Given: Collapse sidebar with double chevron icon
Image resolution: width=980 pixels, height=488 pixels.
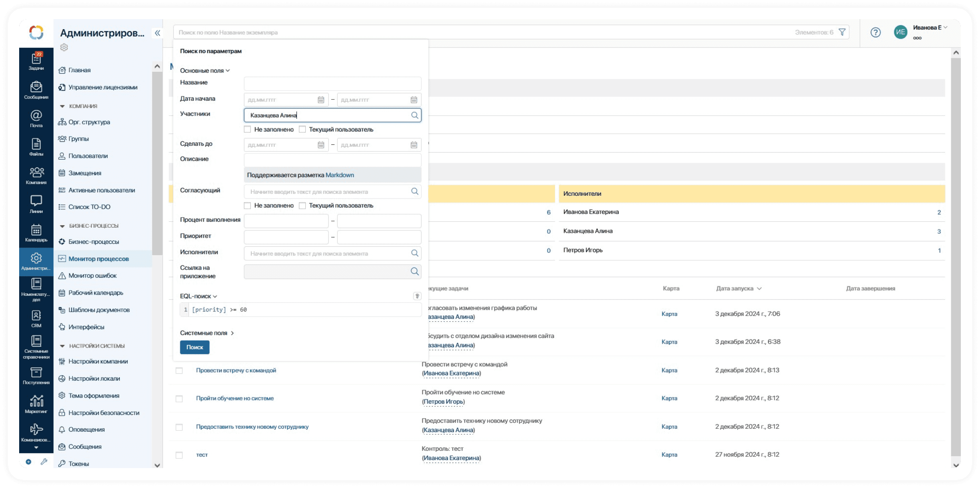Looking at the screenshot, I should (158, 33).
